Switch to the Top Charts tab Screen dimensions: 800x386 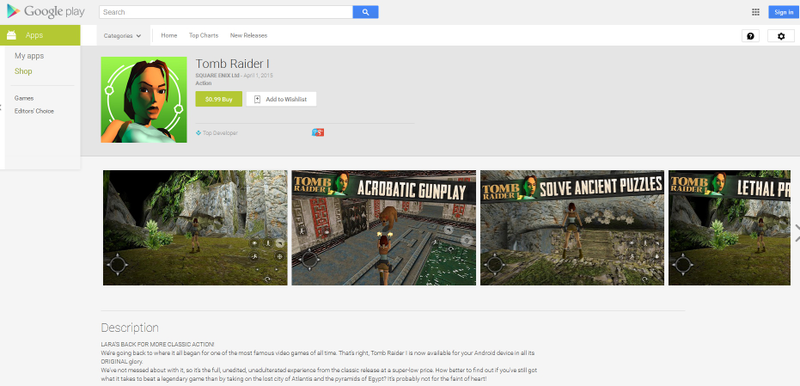pyautogui.click(x=204, y=36)
